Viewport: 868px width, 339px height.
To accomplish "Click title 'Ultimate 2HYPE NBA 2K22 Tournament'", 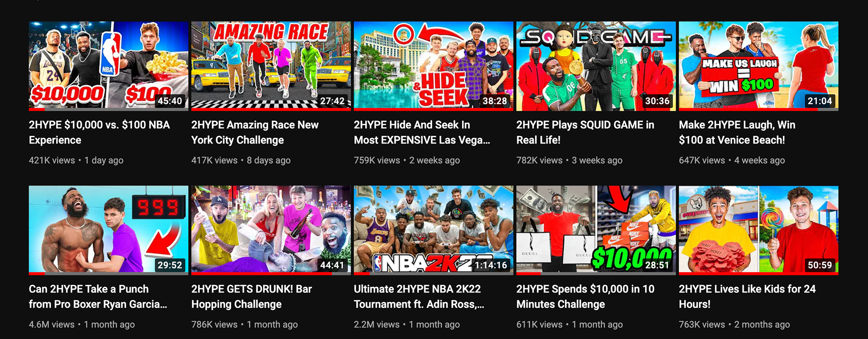I will click(x=419, y=296).
